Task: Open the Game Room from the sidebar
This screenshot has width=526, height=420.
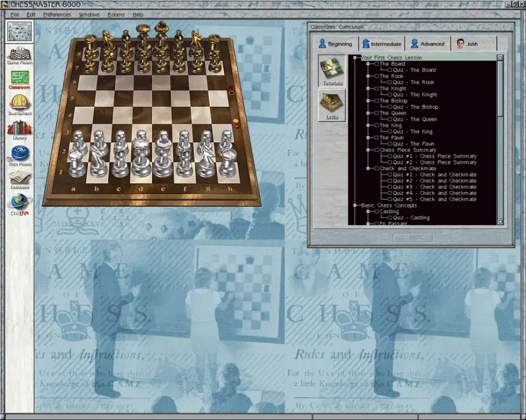Action: point(19,56)
